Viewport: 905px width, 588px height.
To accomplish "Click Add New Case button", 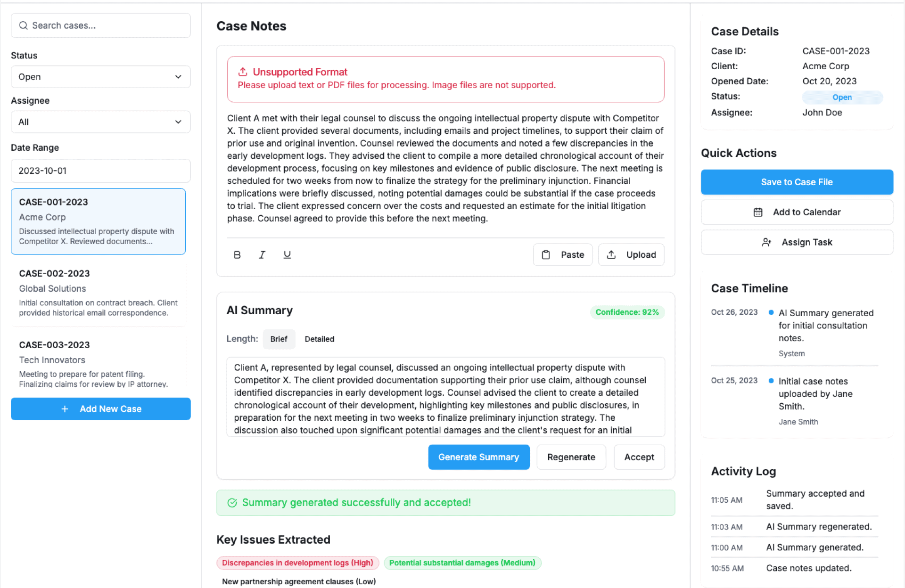I will pos(100,409).
